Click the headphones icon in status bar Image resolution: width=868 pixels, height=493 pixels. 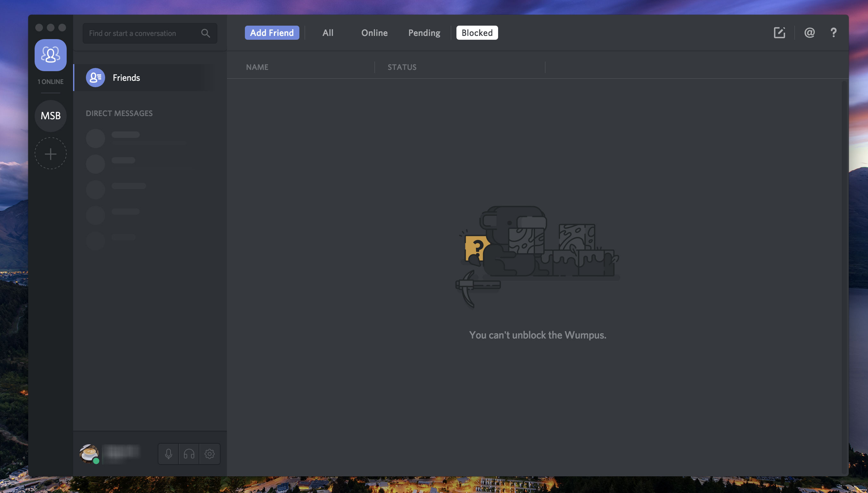pyautogui.click(x=188, y=453)
